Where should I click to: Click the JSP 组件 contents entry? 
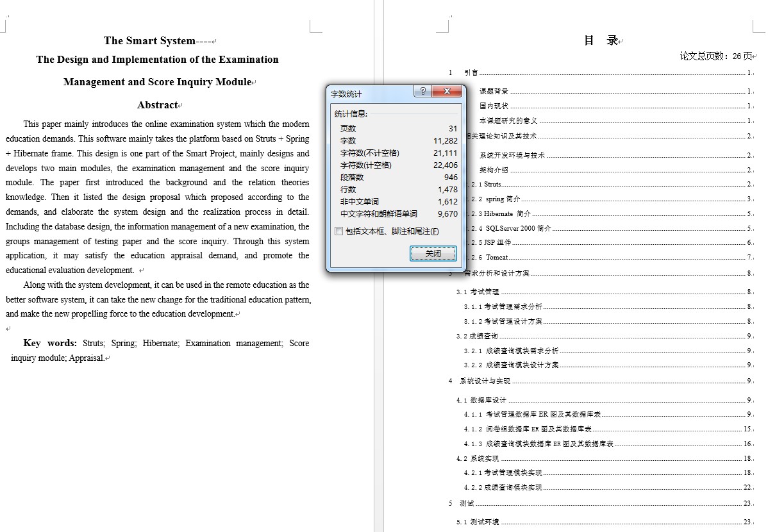click(611, 242)
